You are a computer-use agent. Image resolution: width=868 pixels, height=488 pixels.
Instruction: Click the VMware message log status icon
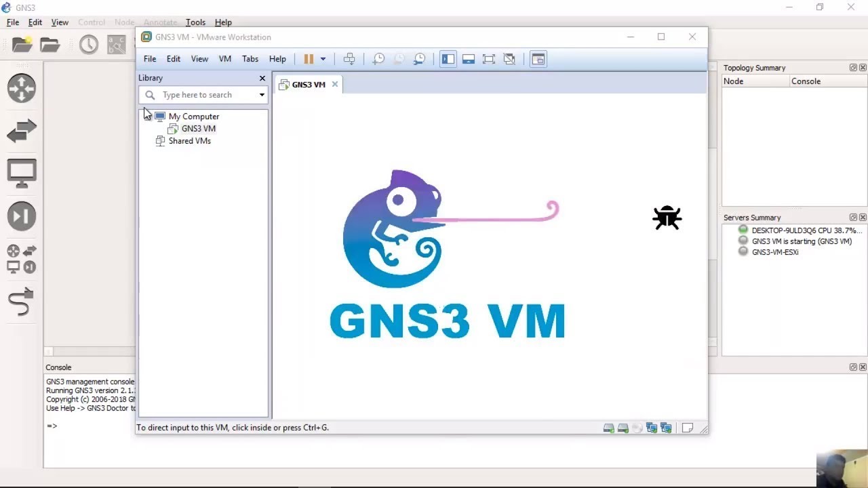coord(688,428)
